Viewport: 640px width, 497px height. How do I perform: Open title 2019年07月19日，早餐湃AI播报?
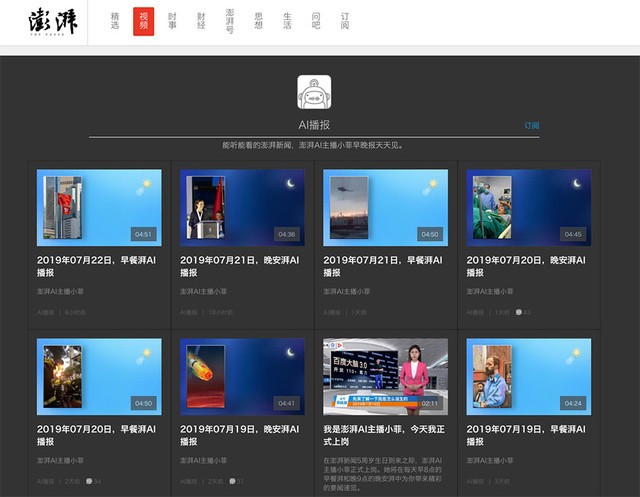526,435
